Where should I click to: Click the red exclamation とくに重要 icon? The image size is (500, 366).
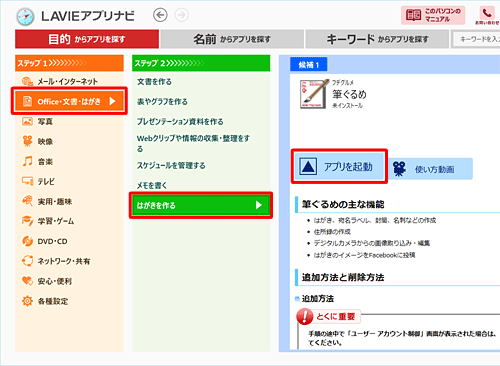coord(305,316)
